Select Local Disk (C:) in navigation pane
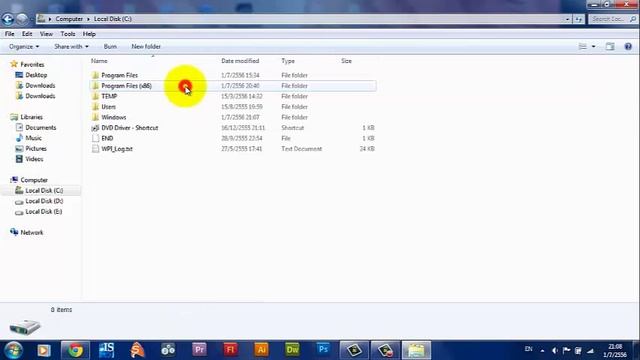 coord(44,191)
